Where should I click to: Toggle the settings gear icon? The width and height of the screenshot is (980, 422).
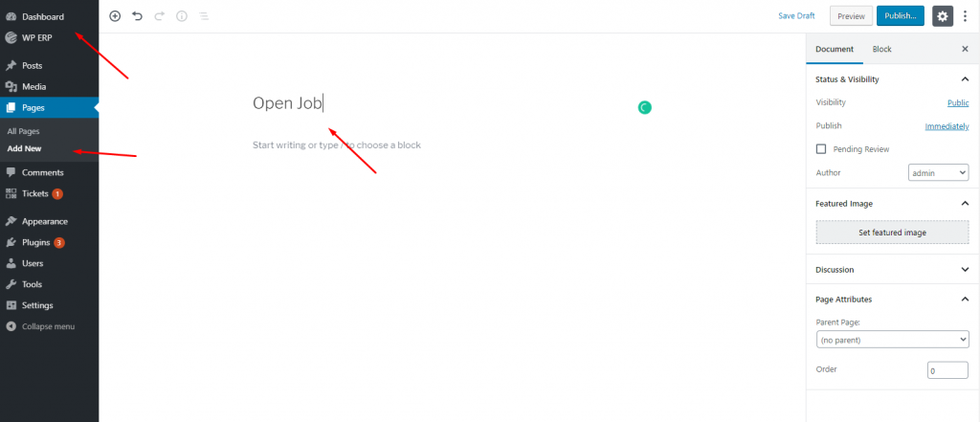(943, 16)
